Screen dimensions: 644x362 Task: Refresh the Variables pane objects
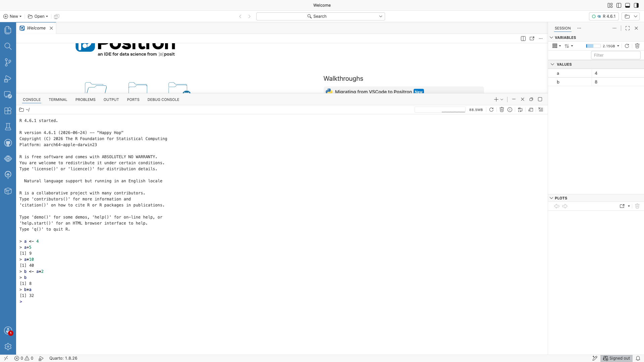click(x=627, y=46)
